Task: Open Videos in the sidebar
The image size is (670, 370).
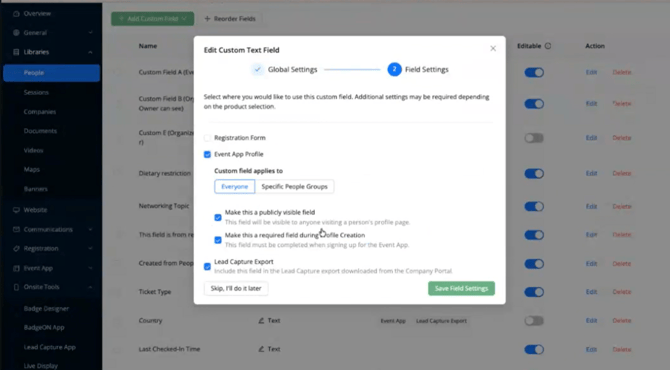Action: pos(33,150)
